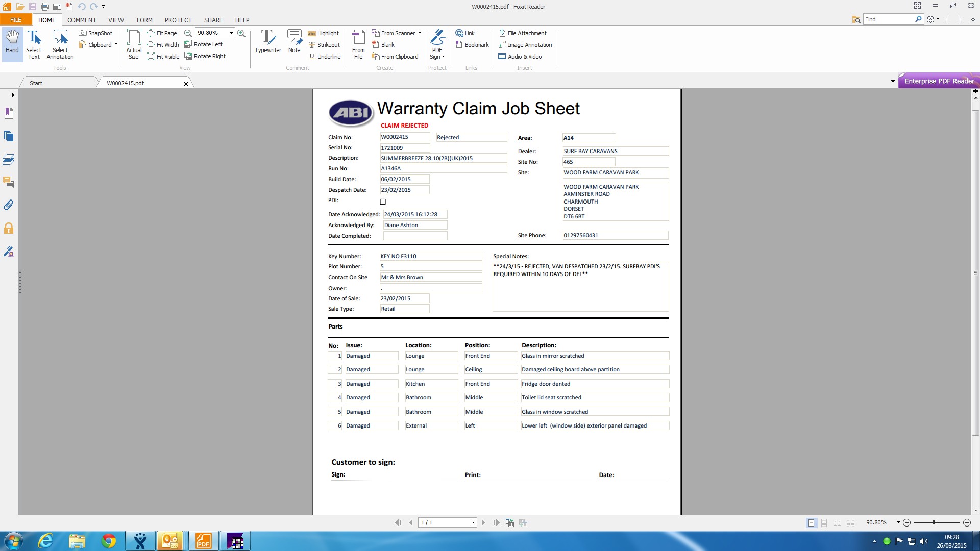This screenshot has height=551, width=980.
Task: Open the PDF Sign tool
Action: pos(437,43)
